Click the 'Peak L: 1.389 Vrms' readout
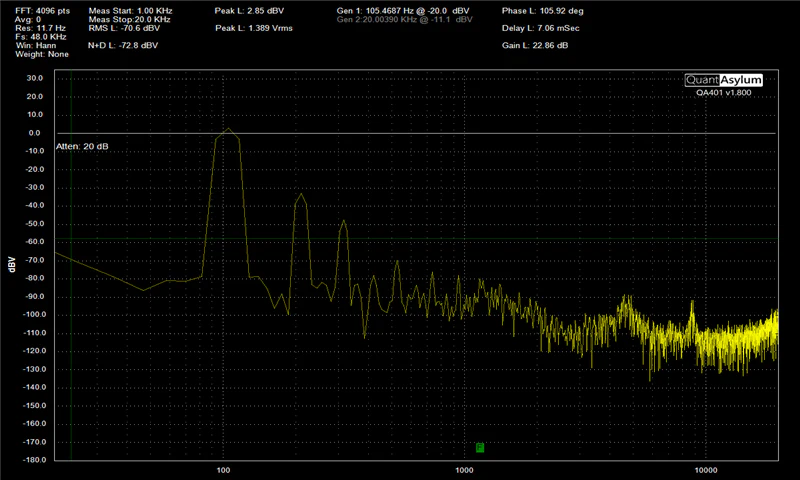 [254, 28]
